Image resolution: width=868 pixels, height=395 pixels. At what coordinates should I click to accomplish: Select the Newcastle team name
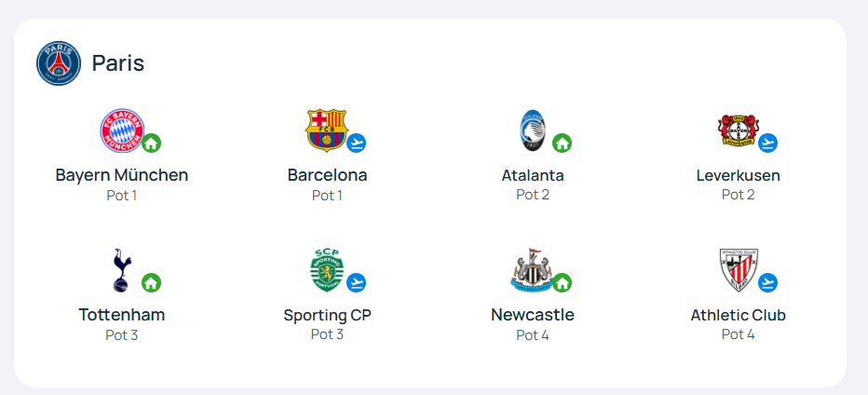[533, 315]
